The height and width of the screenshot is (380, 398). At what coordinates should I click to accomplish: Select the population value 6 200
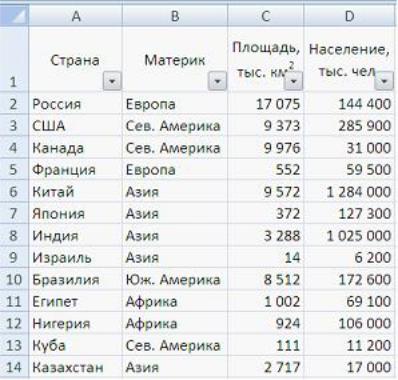349,257
